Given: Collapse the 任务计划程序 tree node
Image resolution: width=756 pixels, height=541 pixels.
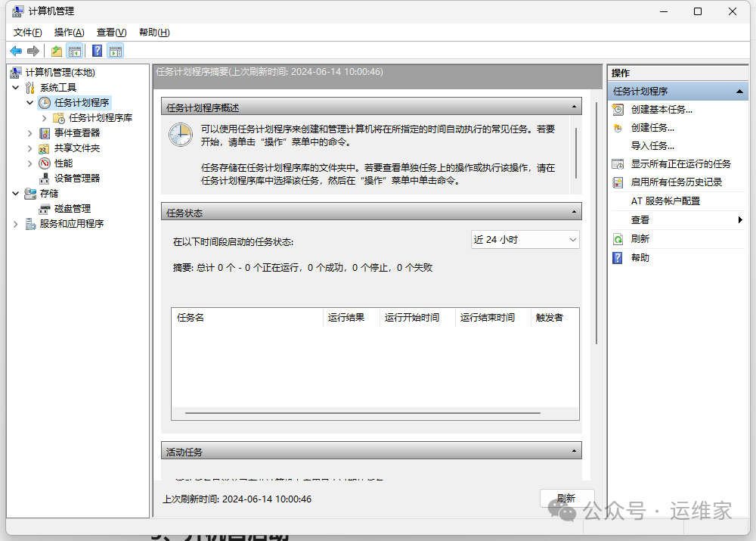Looking at the screenshot, I should pyautogui.click(x=30, y=103).
